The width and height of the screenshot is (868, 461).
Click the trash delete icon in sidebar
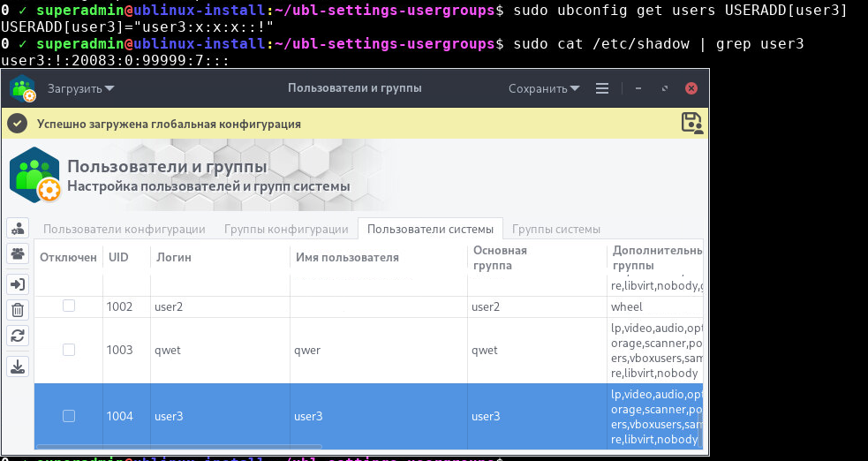[x=18, y=309]
